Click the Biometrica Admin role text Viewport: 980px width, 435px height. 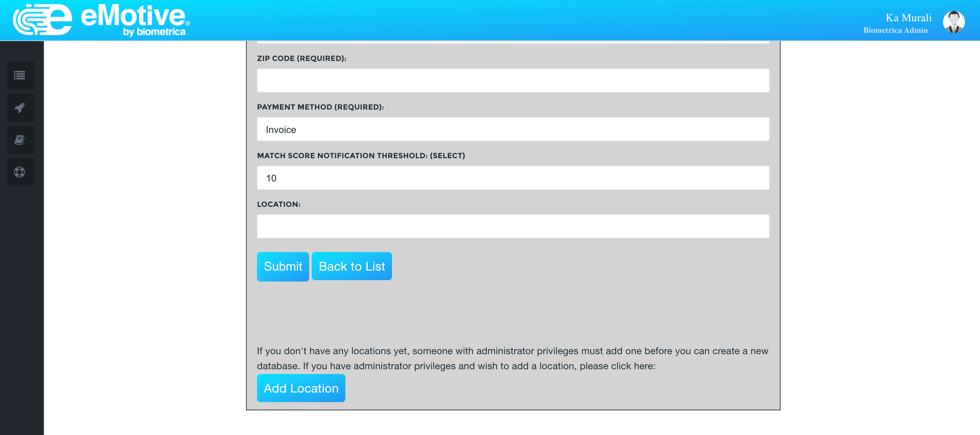coord(895,30)
